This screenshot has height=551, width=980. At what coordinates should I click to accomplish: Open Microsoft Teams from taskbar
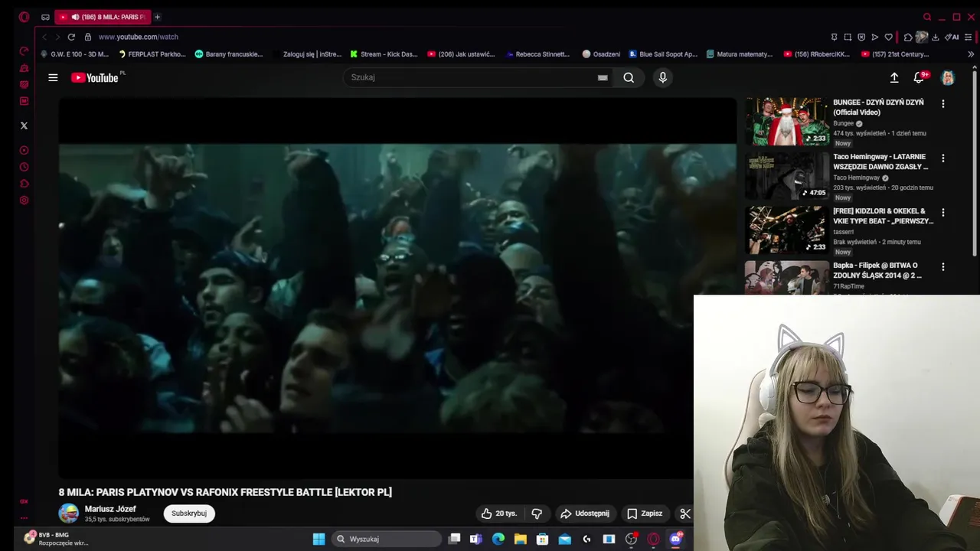click(475, 539)
